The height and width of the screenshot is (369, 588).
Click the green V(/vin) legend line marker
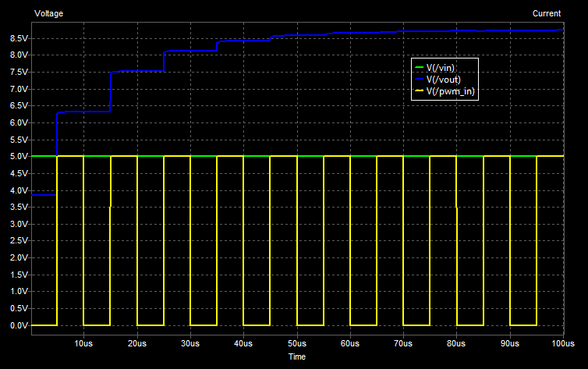(x=420, y=68)
